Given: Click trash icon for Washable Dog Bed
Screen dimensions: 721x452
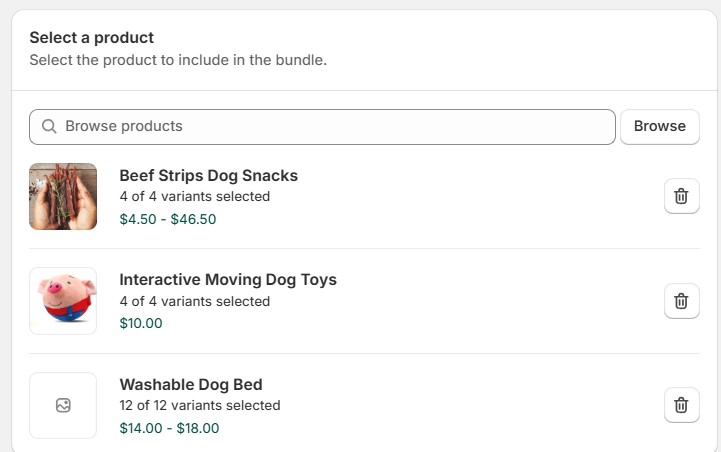Looking at the screenshot, I should tap(681, 405).
